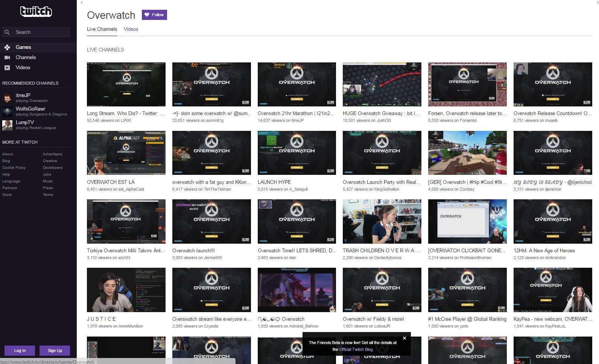Open the Developers footer link

coord(53,168)
